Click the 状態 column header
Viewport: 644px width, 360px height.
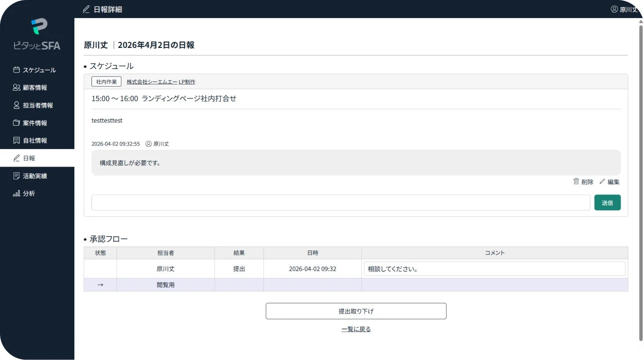click(x=100, y=253)
